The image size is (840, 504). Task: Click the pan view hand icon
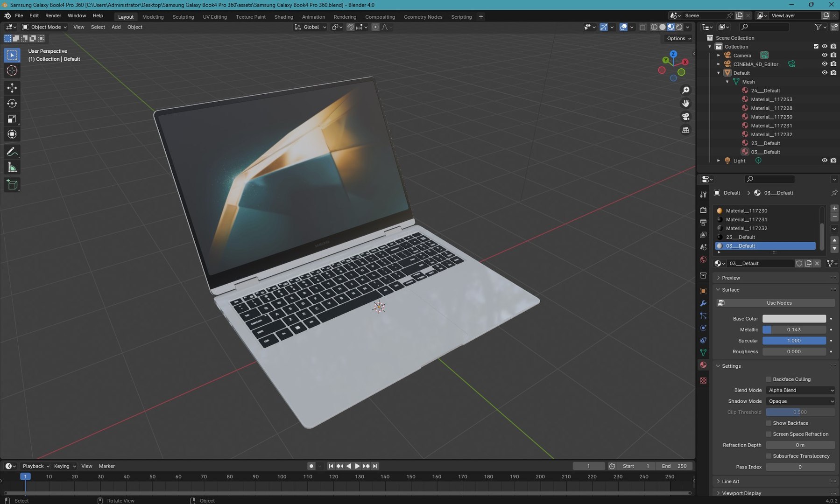coord(685,103)
